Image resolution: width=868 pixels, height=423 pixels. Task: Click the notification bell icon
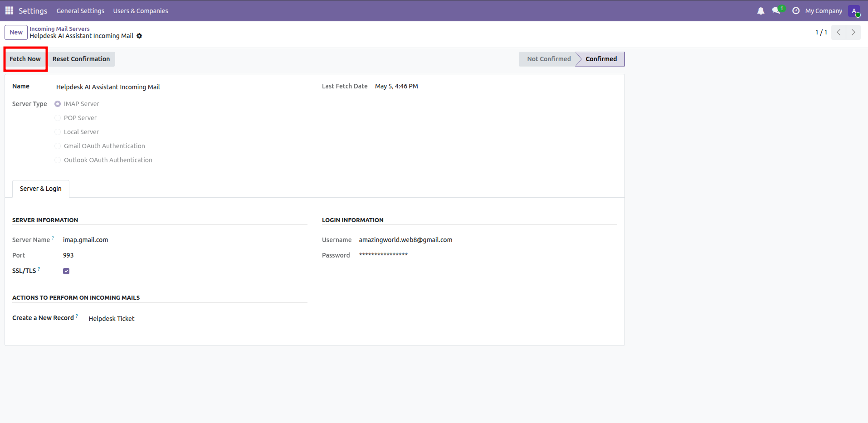coord(761,11)
